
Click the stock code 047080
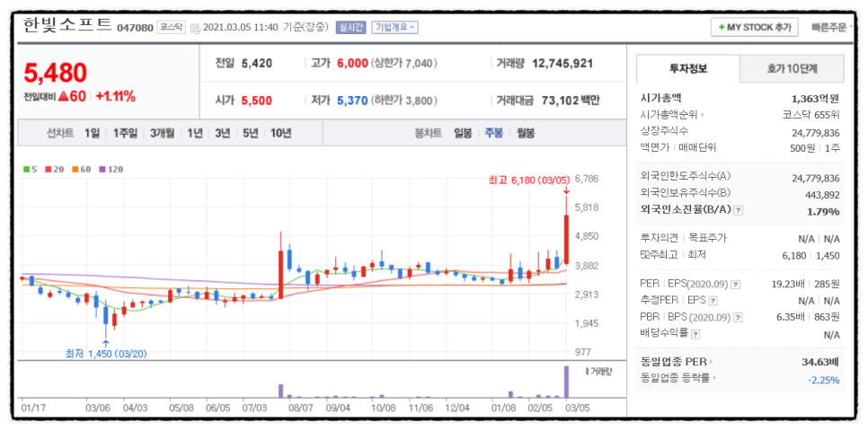click(x=135, y=28)
